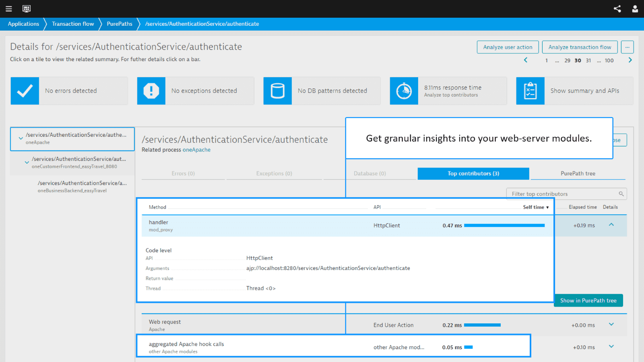644x362 pixels.
Task: Expand the Web request row details
Action: pyautogui.click(x=611, y=324)
